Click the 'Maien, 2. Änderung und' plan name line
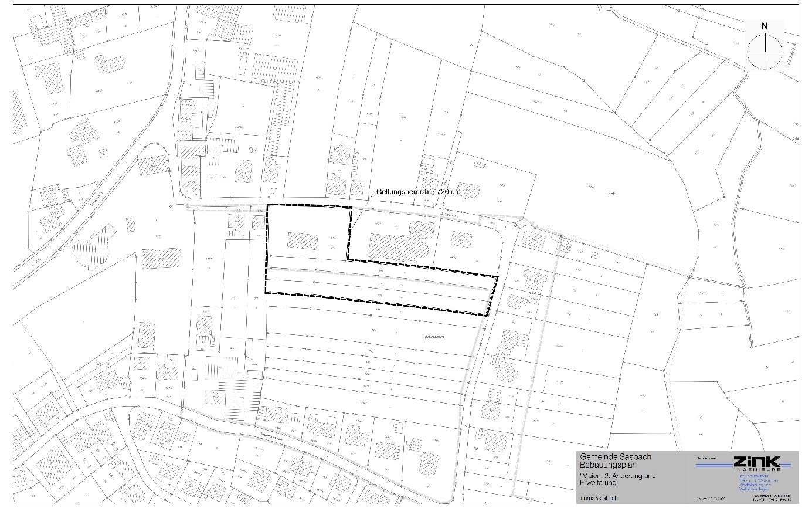Viewport: 812px width, 508px height. (x=617, y=476)
